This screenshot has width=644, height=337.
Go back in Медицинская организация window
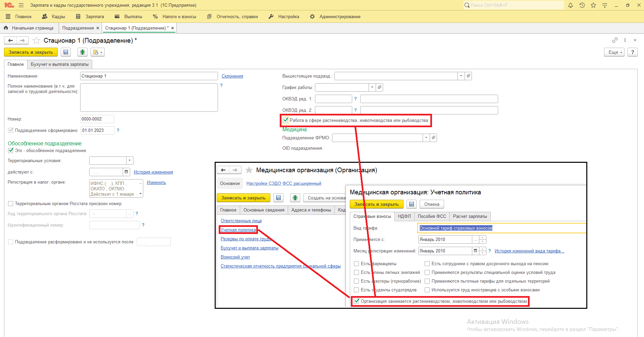(223, 170)
